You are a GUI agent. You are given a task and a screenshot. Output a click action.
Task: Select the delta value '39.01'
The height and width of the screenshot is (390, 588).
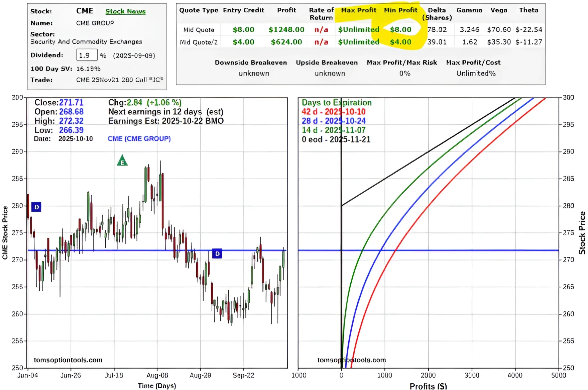pyautogui.click(x=437, y=42)
